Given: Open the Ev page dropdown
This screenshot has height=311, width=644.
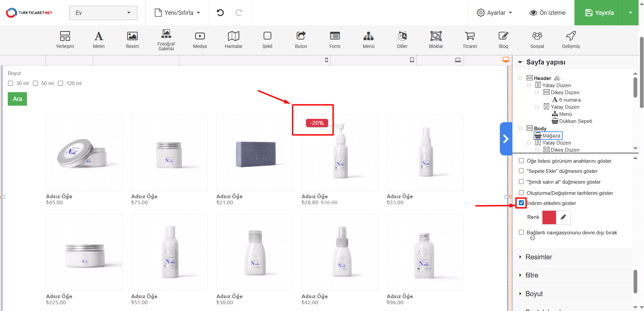Looking at the screenshot, I should point(103,13).
